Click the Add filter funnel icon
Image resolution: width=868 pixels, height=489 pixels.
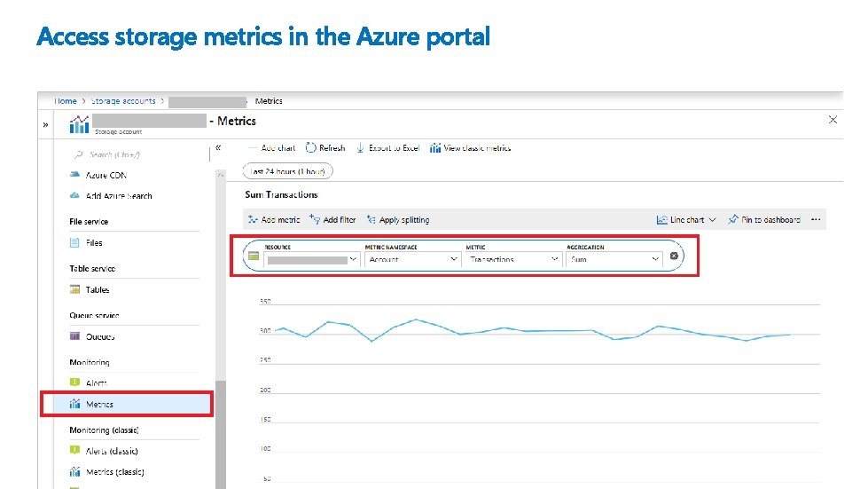(x=315, y=220)
